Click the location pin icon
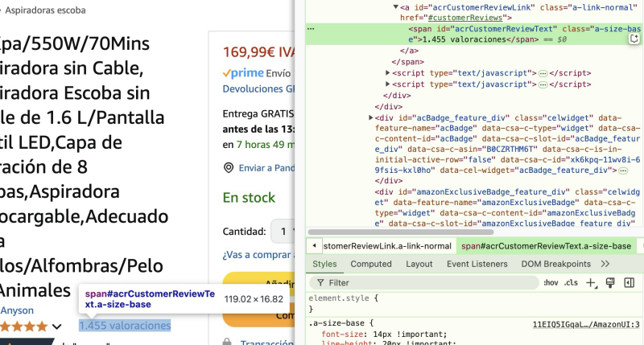The height and width of the screenshot is (345, 644). 229,168
